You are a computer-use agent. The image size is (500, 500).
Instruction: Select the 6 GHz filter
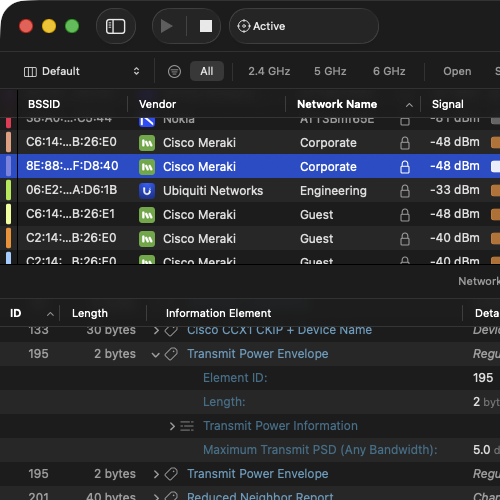click(389, 71)
